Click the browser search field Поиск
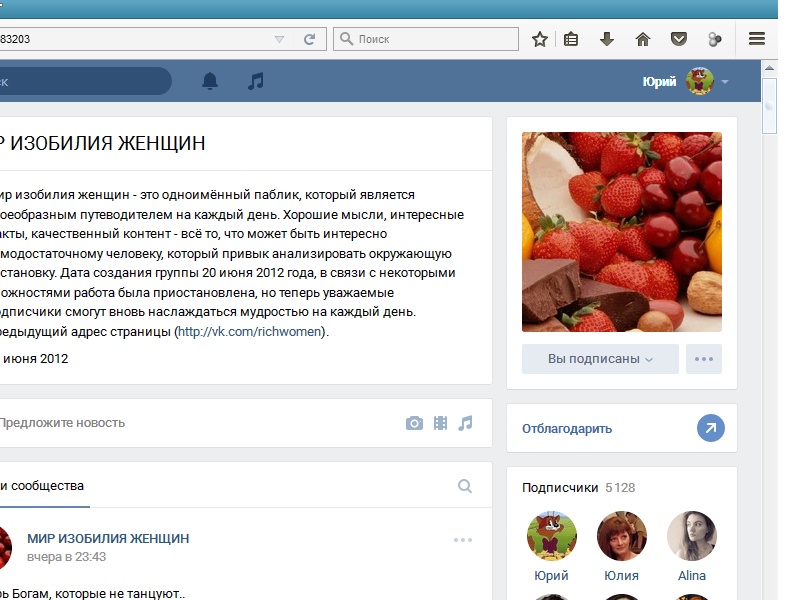The height and width of the screenshot is (600, 800). (x=426, y=39)
